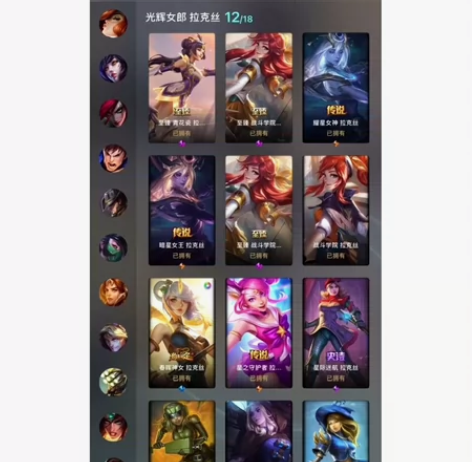This screenshot has height=462, width=472.
Task: Click the orange gem under 耀星女神 拉克丝 card
Action: (336, 144)
